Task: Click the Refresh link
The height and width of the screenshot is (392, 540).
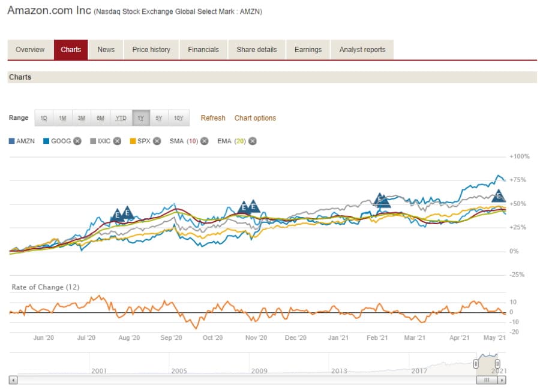Action: click(x=213, y=117)
